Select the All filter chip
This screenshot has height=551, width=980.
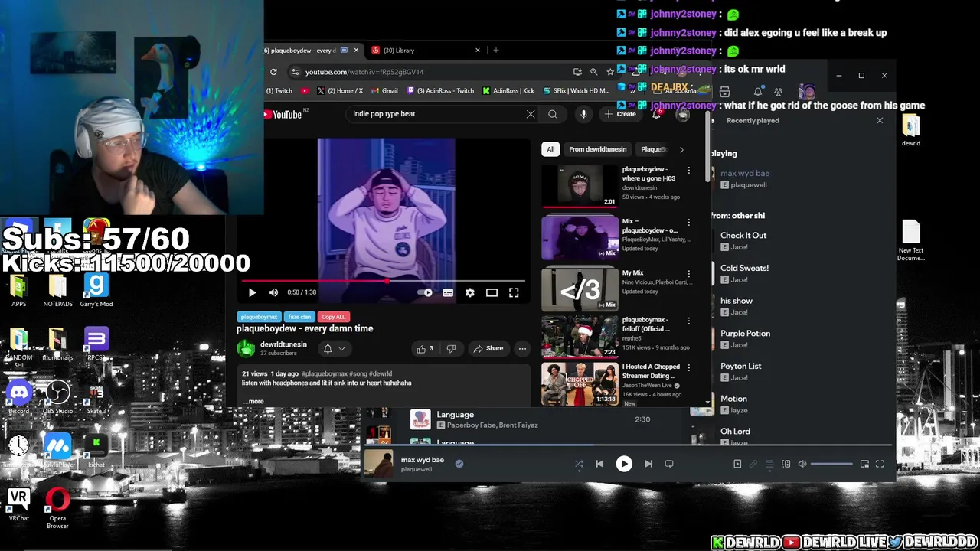coord(550,149)
